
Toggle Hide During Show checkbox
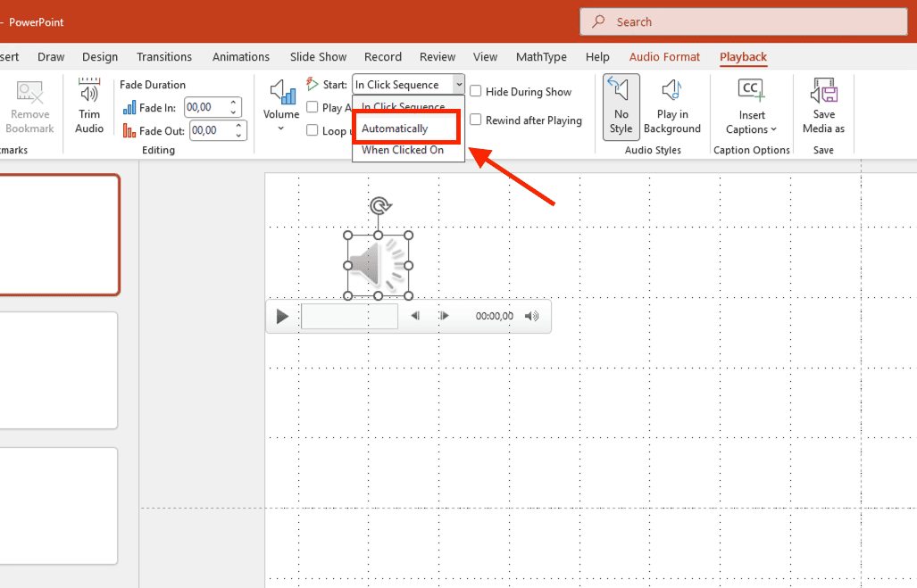tap(476, 91)
